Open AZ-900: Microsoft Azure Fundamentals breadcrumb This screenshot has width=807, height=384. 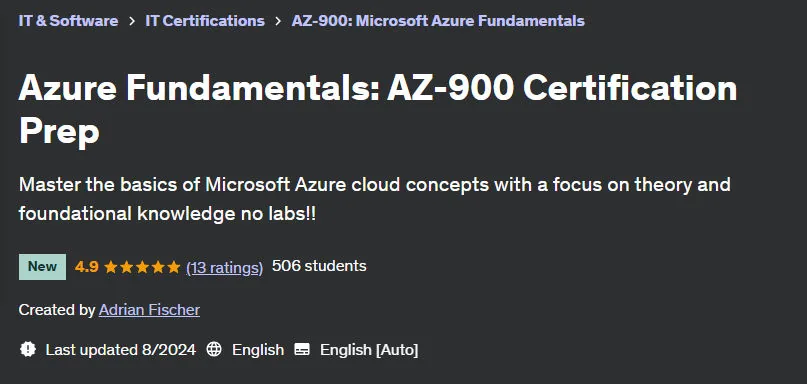pyautogui.click(x=438, y=21)
